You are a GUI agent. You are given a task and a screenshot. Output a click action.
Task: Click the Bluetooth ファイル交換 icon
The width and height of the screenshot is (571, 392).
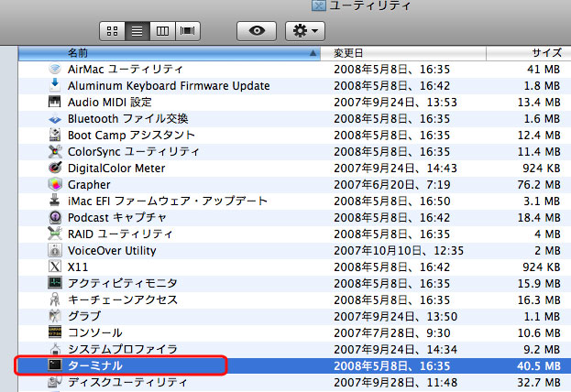click(x=55, y=119)
